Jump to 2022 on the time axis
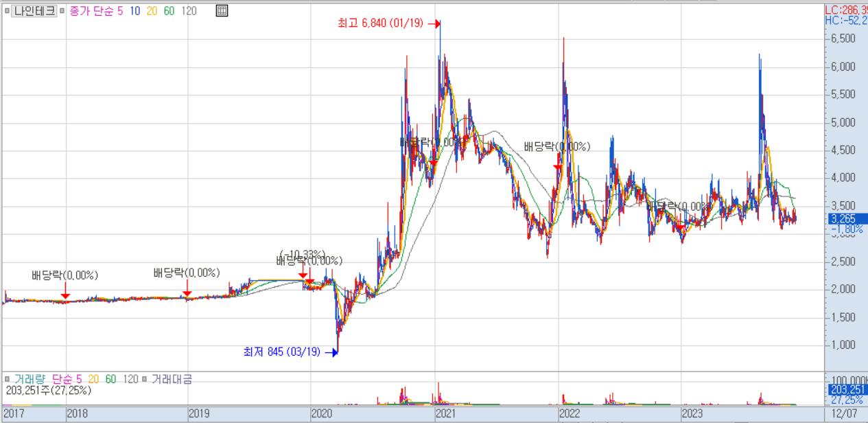Image resolution: width=868 pixels, height=423 pixels. click(x=570, y=414)
